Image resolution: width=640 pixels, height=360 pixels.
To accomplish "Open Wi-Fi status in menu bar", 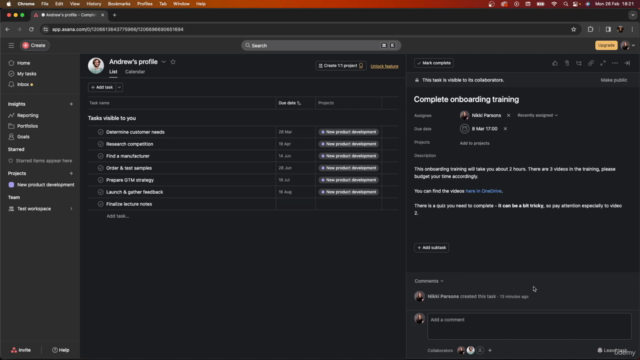I will tap(554, 4).
